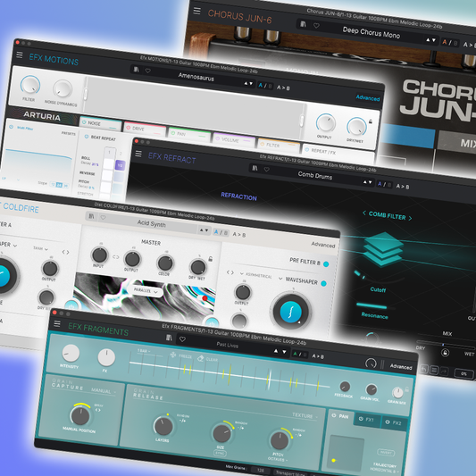Open the Parallel routing dropdown

[x=146, y=291]
